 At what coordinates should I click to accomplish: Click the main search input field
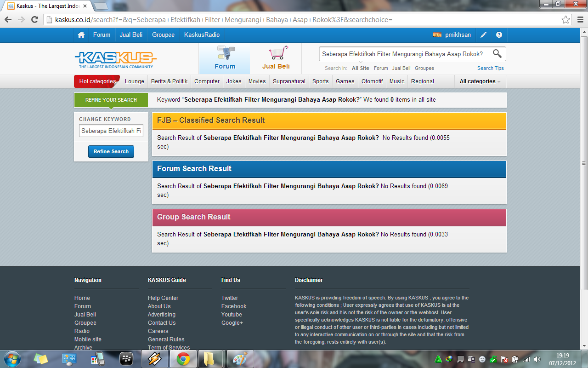[x=404, y=54]
